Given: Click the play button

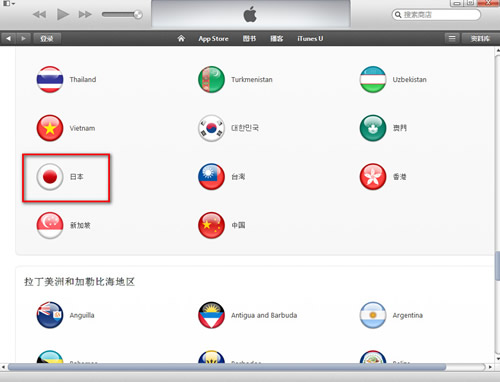Looking at the screenshot, I should (63, 14).
